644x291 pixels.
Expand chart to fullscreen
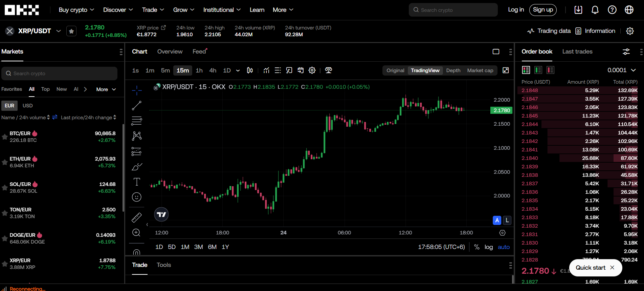click(x=506, y=70)
